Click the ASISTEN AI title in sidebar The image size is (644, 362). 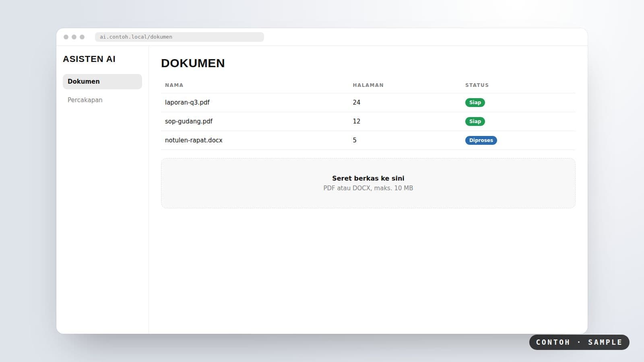point(89,59)
